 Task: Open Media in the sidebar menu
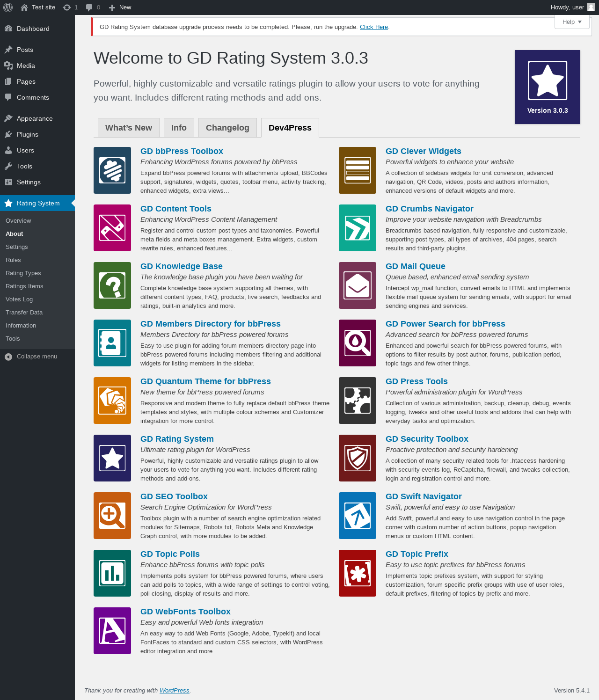point(37,66)
